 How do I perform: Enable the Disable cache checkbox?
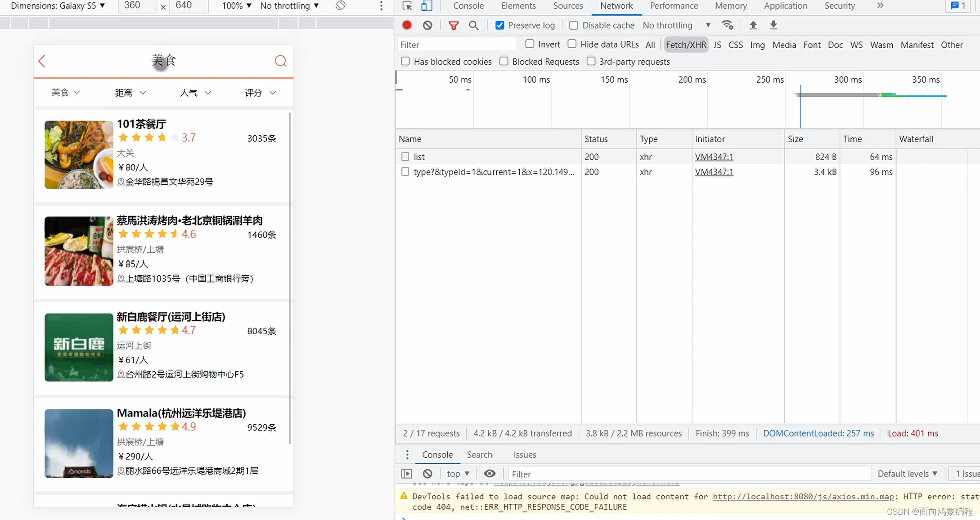click(574, 25)
